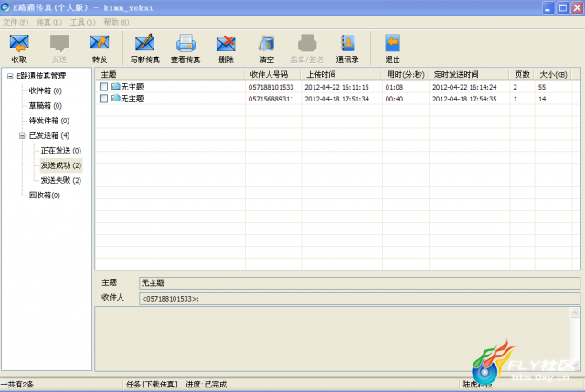This screenshot has height=392, width=585.
Task: Select 收件箱 (0) folder
Action: (45, 90)
